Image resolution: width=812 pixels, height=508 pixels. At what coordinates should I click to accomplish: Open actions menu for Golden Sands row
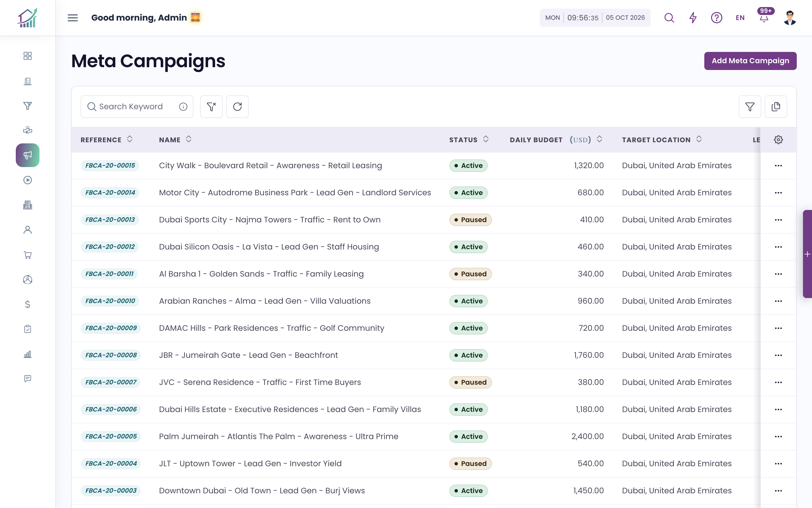778,274
